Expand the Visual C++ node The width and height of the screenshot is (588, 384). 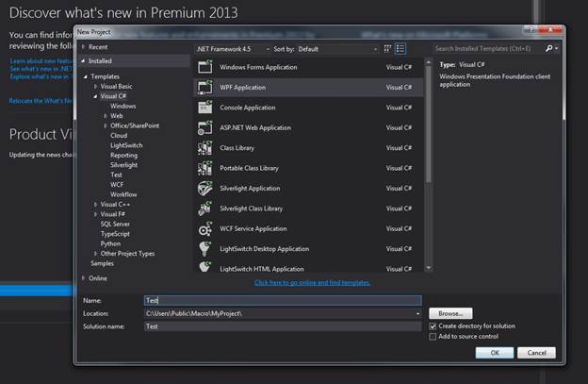(95, 205)
